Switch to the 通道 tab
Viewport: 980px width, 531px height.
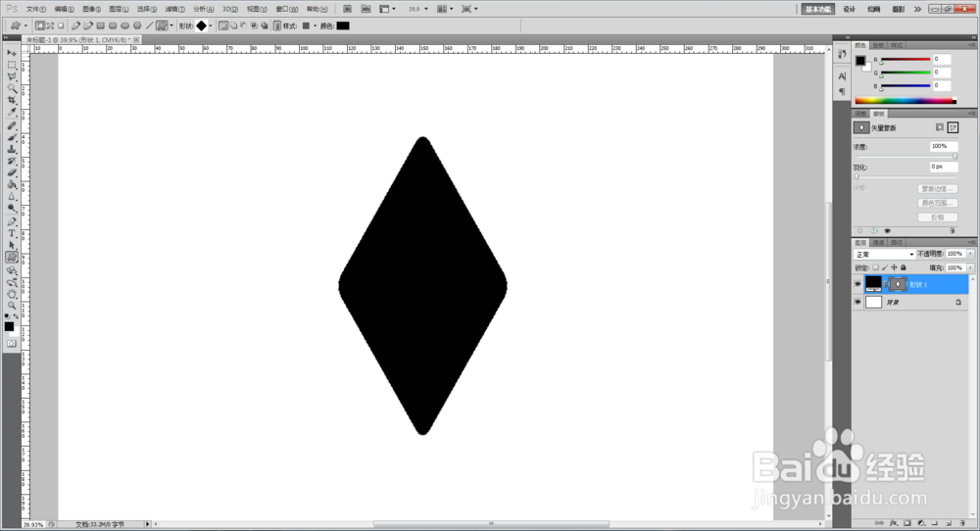[x=879, y=242]
